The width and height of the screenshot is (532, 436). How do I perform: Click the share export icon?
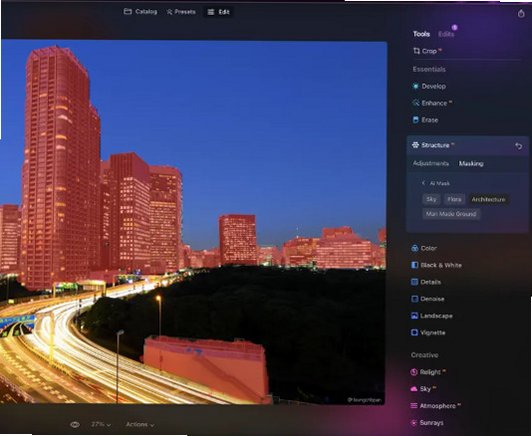[521, 13]
